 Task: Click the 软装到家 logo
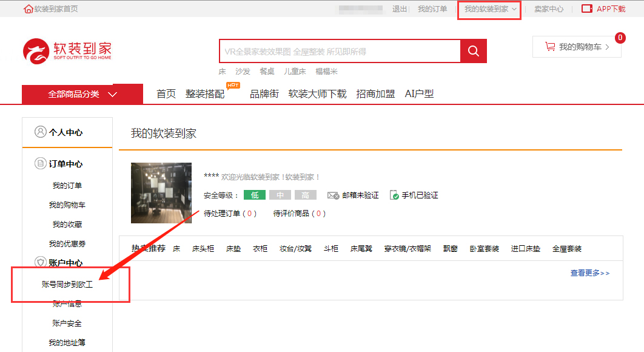67,52
